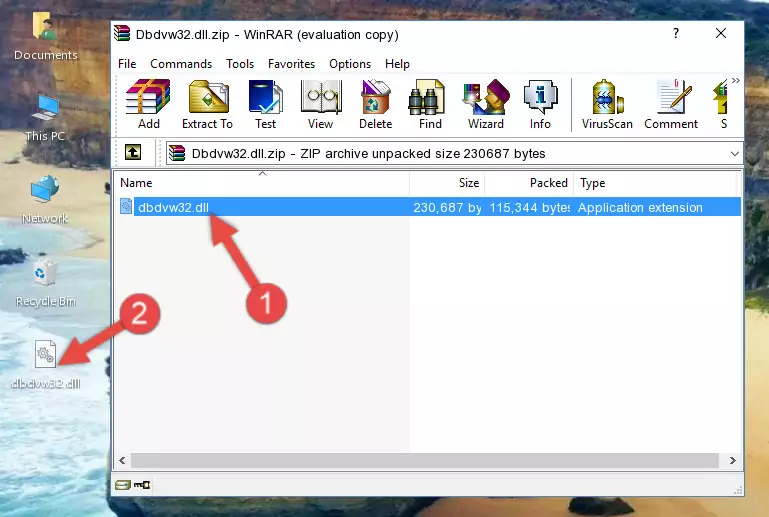This screenshot has height=517, width=769.
Task: Click the Add archive toolbar icon
Action: coord(148,104)
